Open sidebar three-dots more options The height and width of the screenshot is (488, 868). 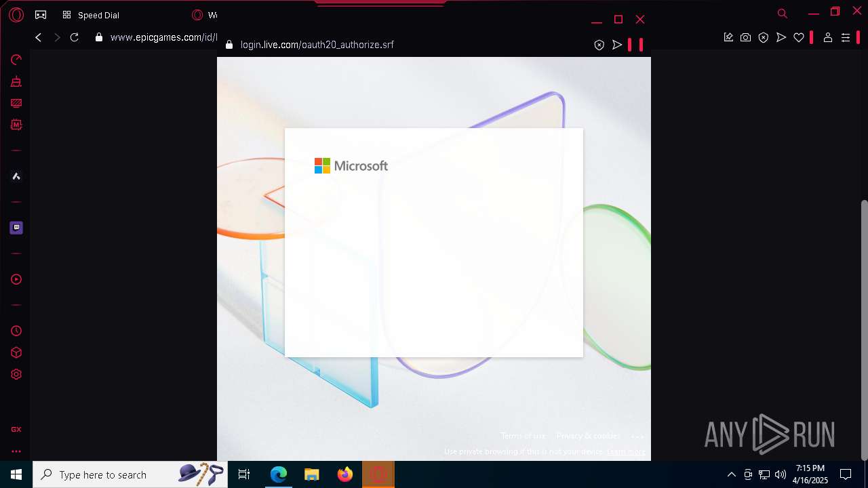click(16, 451)
